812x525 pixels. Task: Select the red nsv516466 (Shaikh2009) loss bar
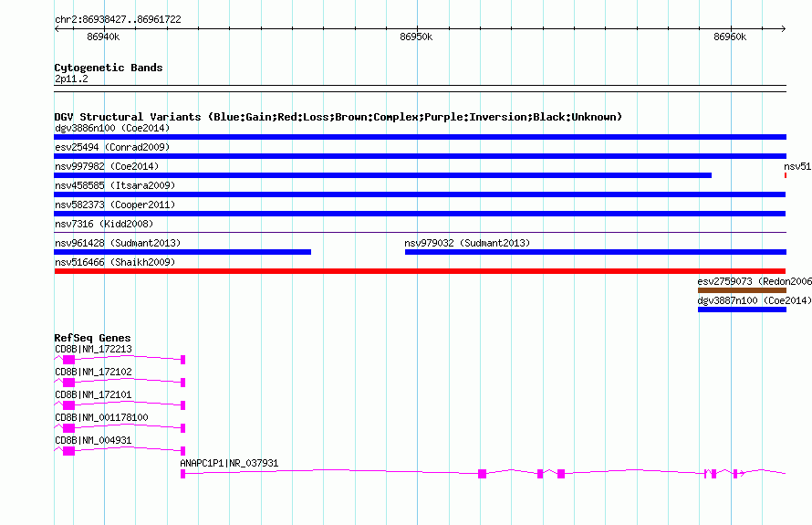[x=420, y=271]
